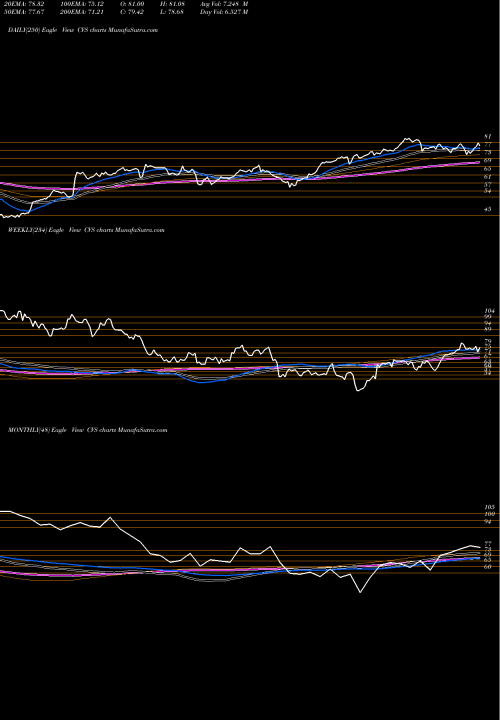This screenshot has width=500, height=720.
Task: Click the Avg Vol 7.248 M figure
Action: (224, 4)
